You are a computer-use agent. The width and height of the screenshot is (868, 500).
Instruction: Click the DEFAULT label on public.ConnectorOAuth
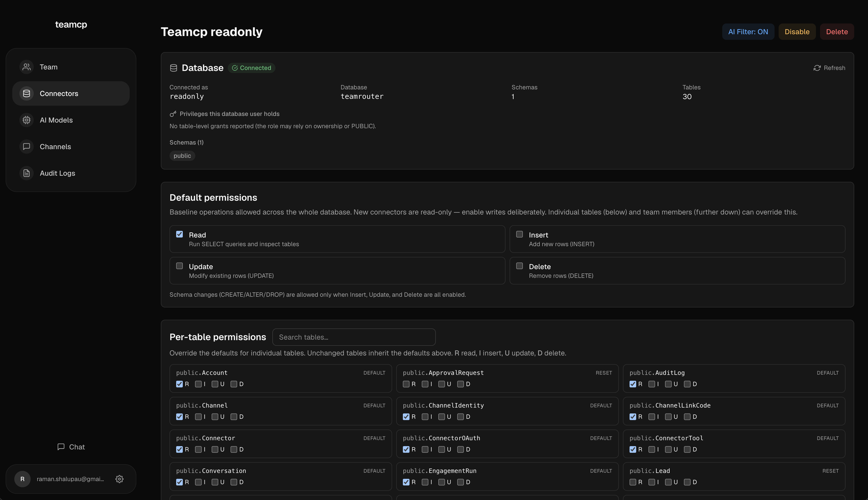(601, 438)
